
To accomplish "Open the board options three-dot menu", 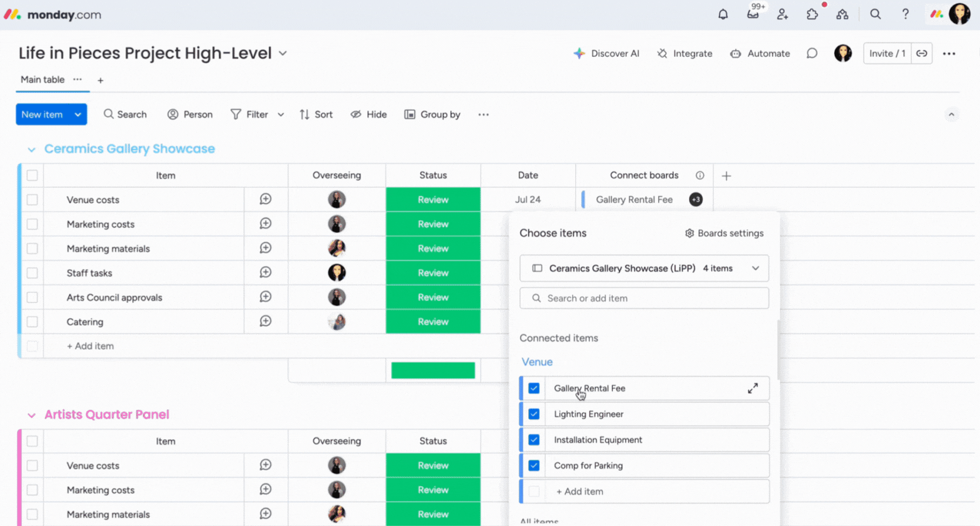I will 949,53.
